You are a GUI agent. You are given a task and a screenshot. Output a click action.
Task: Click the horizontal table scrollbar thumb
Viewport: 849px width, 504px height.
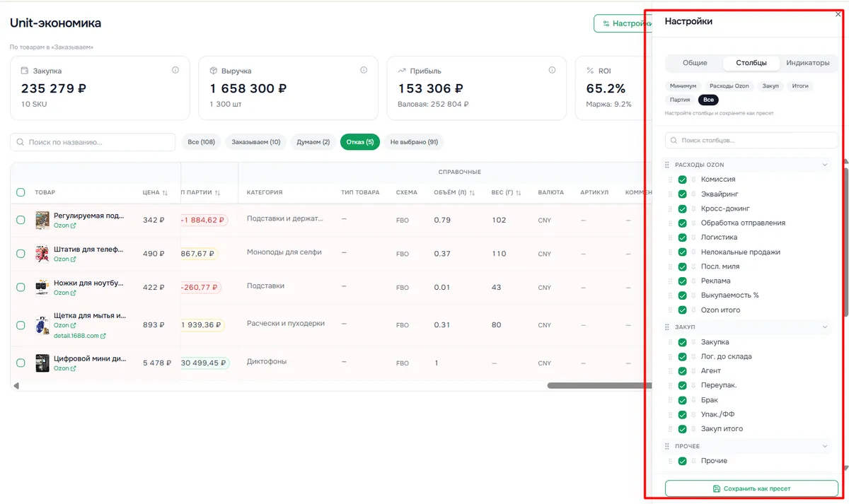coord(598,386)
